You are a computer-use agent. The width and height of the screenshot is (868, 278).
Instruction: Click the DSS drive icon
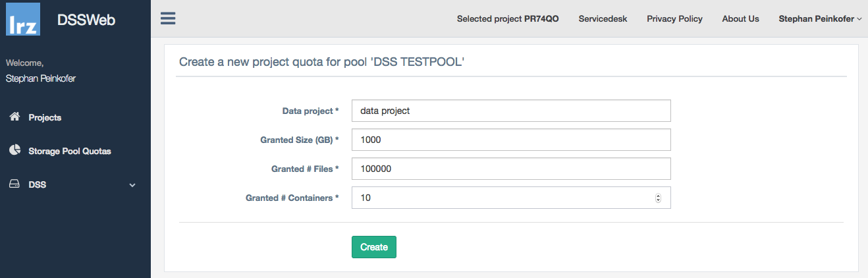tap(14, 184)
